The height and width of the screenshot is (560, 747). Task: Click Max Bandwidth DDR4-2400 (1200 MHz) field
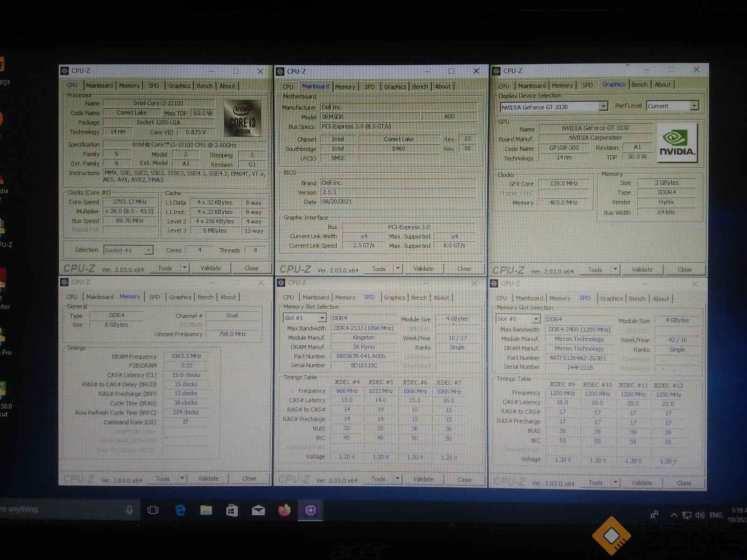pyautogui.click(x=579, y=329)
